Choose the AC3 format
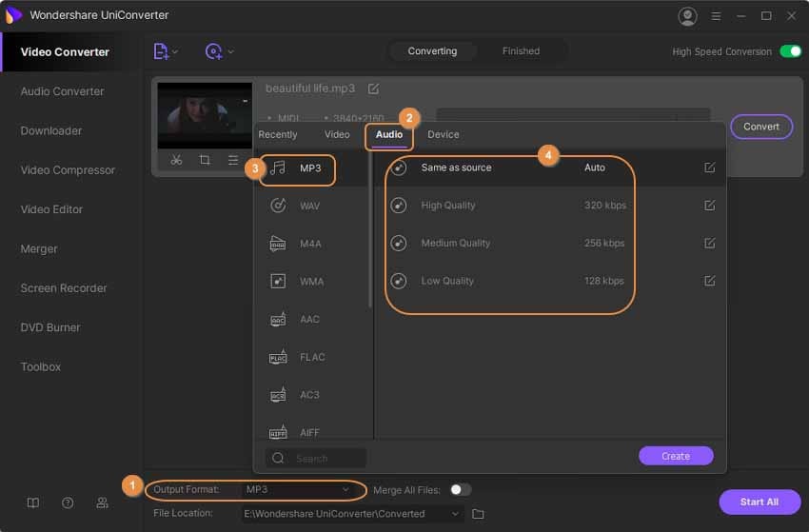Image resolution: width=809 pixels, height=532 pixels. point(312,395)
